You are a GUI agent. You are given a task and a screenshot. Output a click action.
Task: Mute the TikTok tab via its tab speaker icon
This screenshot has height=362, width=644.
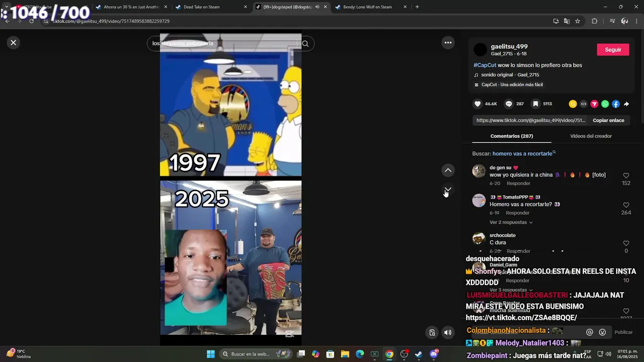pos(317,7)
